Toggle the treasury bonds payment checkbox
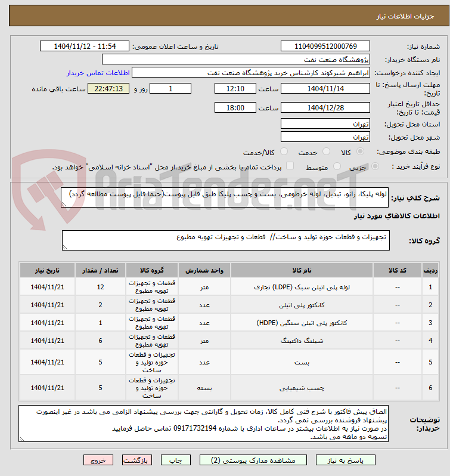Screen dimensions: 450x476 pos(290,165)
